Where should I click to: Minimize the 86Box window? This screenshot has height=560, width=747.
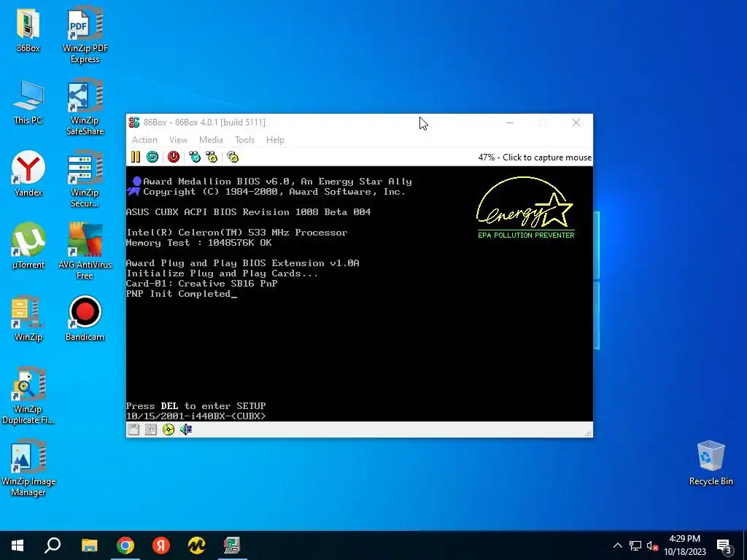click(x=510, y=122)
